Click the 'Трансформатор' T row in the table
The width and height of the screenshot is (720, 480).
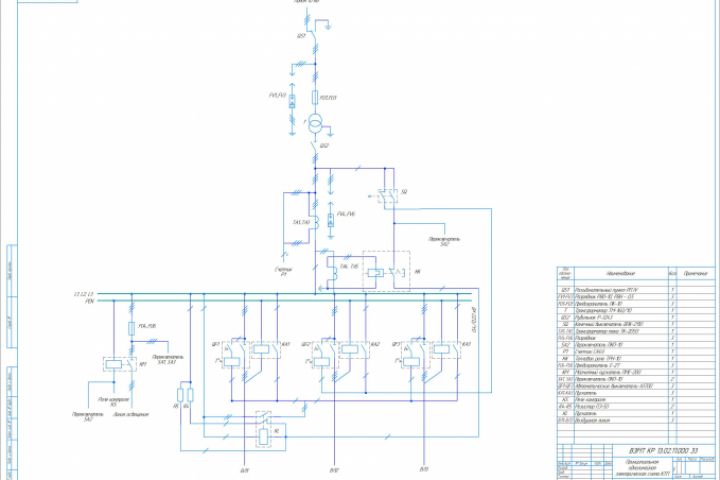point(636,311)
